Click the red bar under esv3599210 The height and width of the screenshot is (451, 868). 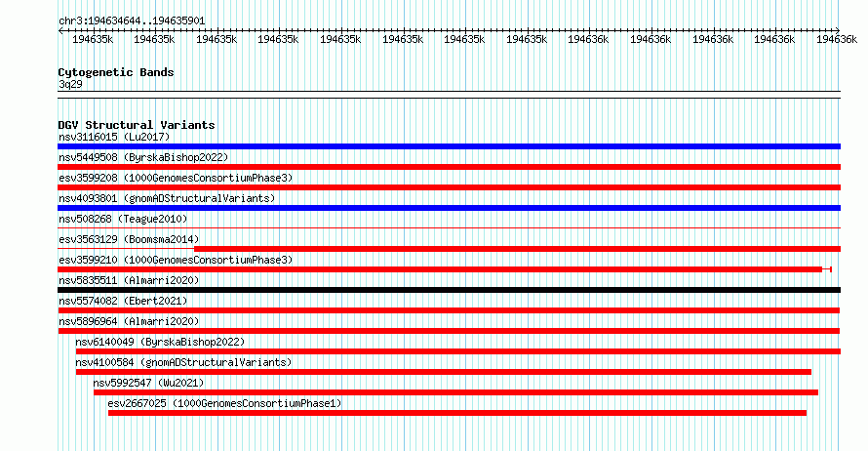tap(440, 269)
